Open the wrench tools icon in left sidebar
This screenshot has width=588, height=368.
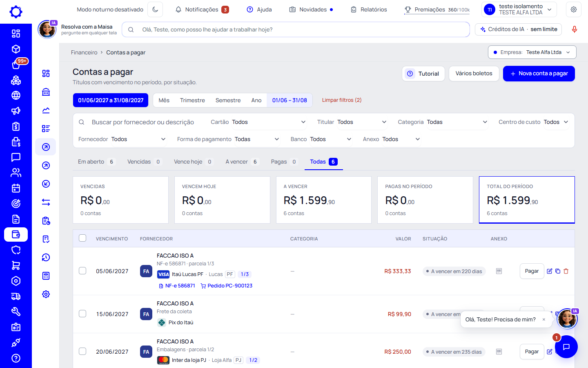(16, 312)
